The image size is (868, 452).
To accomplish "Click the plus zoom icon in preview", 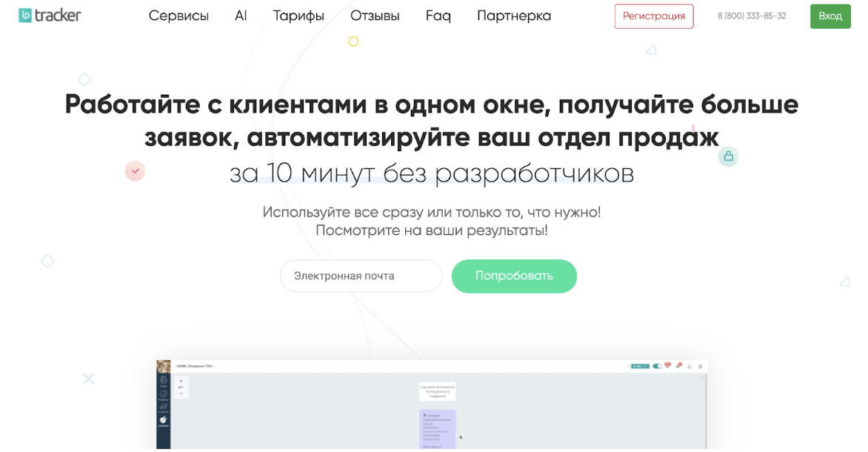I will [181, 381].
